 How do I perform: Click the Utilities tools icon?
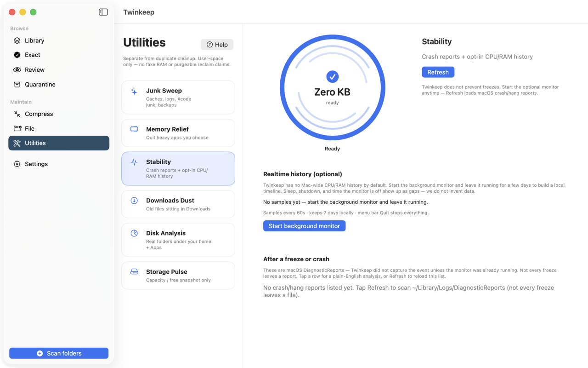17,143
